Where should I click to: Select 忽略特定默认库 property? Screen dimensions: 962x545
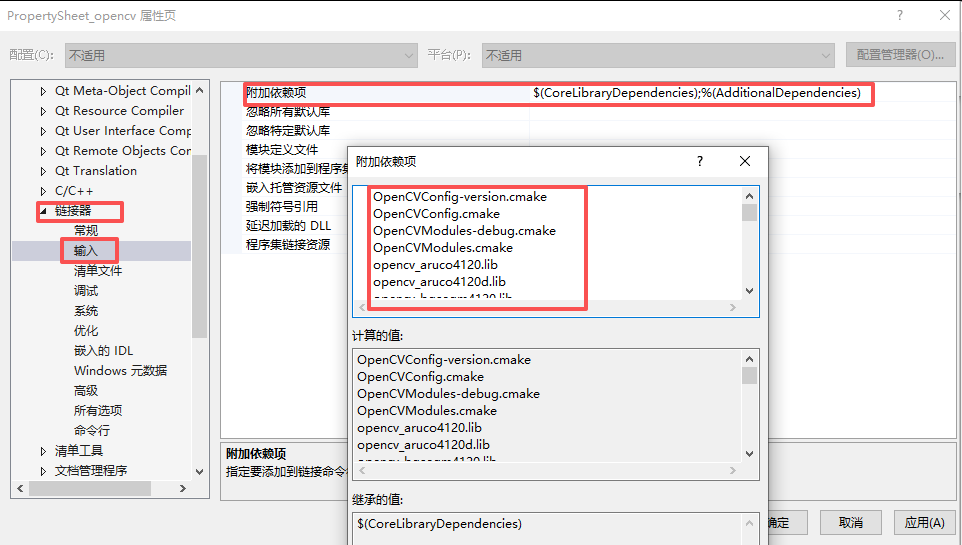[x=288, y=131]
